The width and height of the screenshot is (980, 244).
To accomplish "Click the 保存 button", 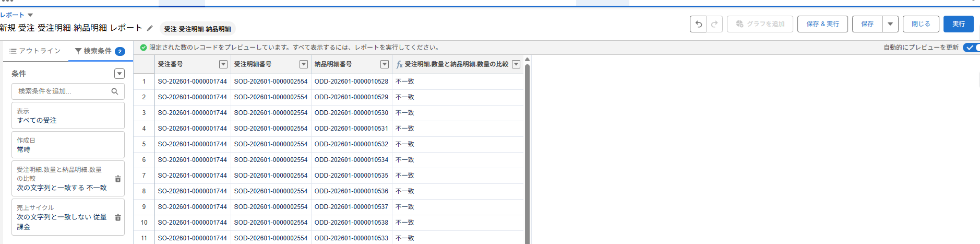I will pyautogui.click(x=867, y=24).
